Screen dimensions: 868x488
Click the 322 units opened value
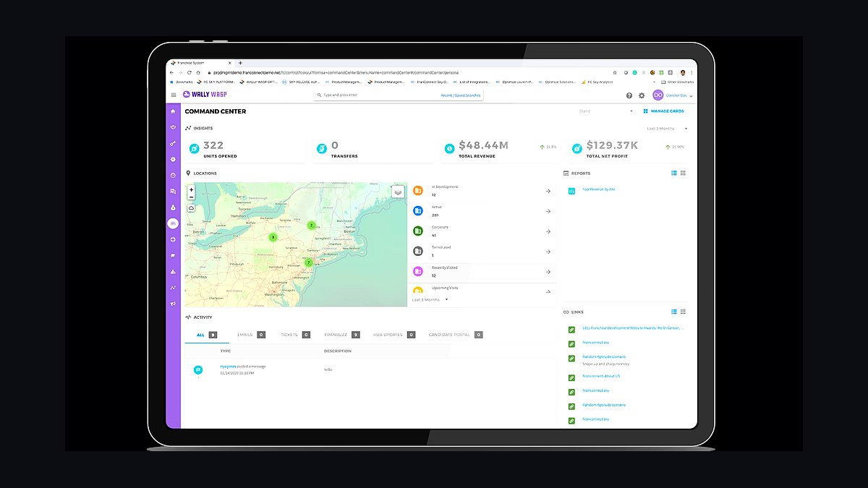pos(213,145)
